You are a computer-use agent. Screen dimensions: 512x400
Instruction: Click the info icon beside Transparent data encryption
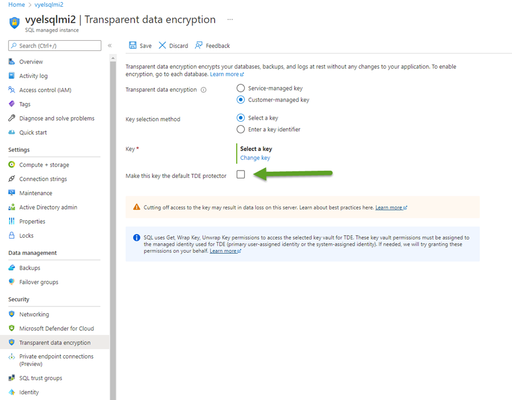tap(204, 90)
